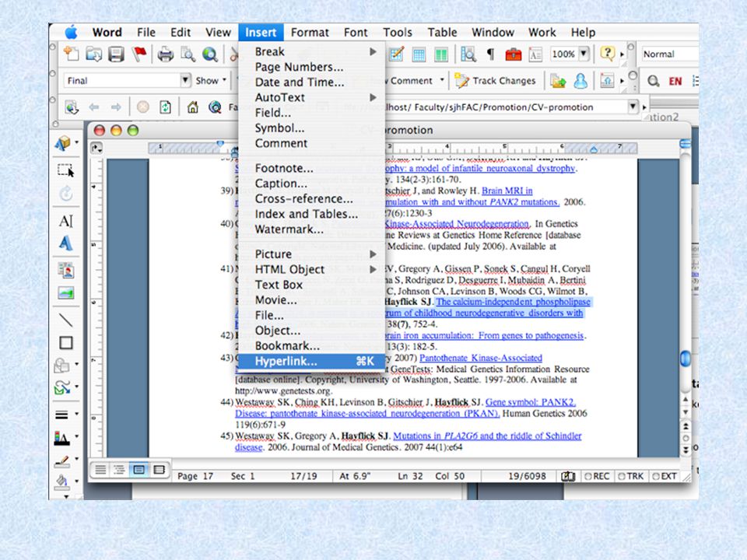Screen dimensions: 747x560
Task: Save the document with the disk icon
Action: [x=116, y=54]
